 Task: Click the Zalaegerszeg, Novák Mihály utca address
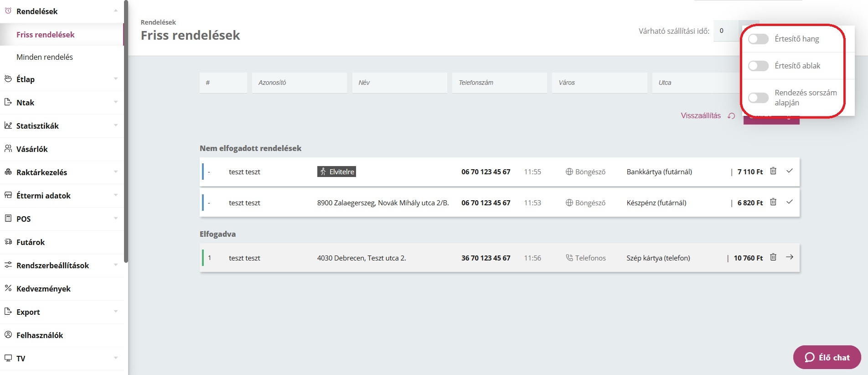(x=383, y=203)
